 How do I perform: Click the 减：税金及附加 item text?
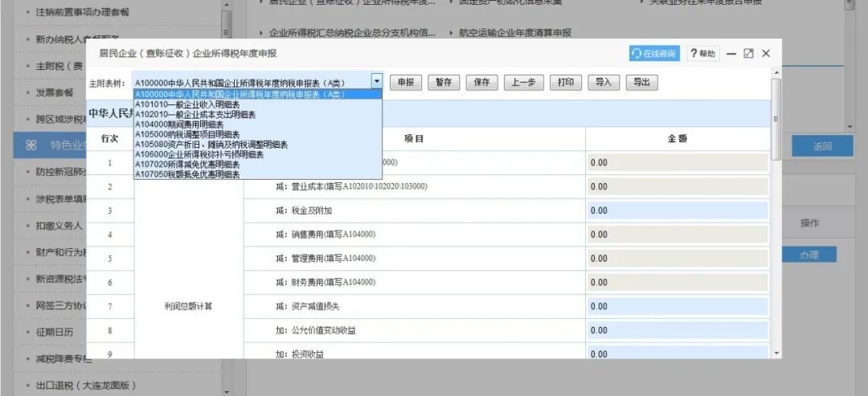304,210
